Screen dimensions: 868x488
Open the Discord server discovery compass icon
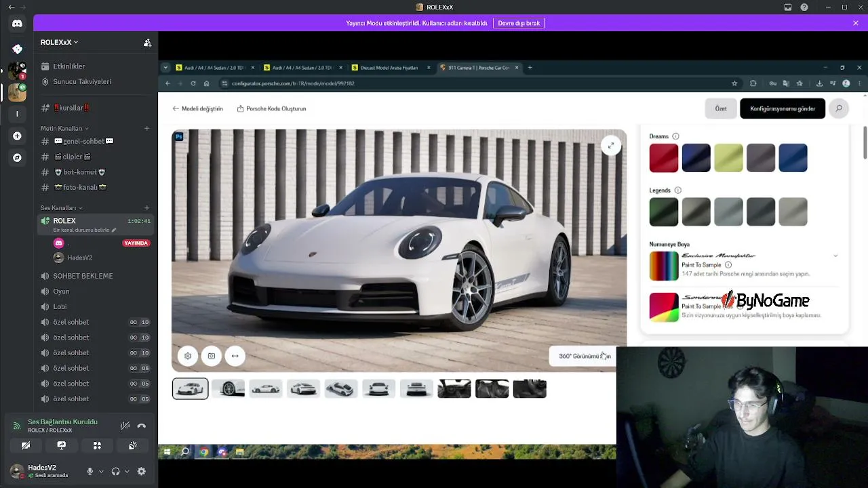pyautogui.click(x=17, y=157)
